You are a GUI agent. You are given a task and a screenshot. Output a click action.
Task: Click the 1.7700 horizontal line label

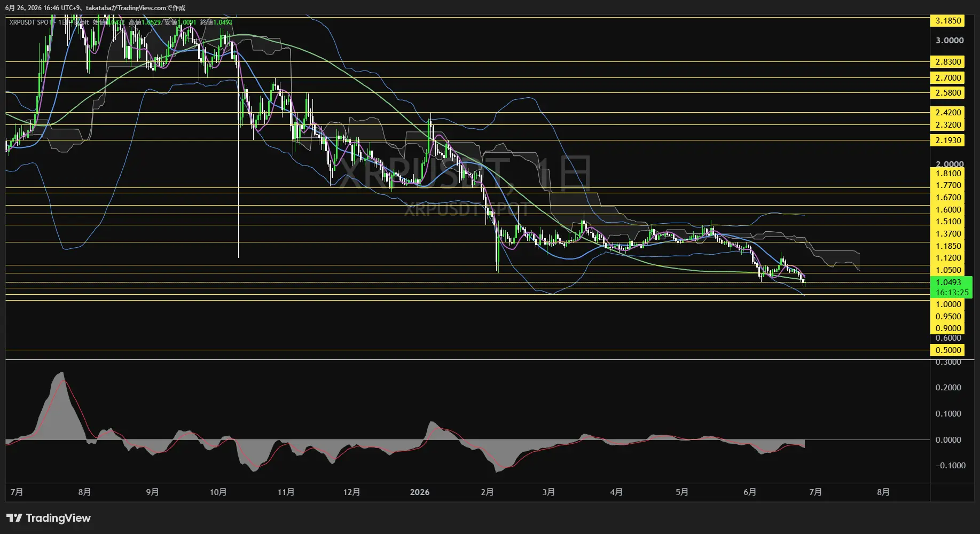tap(948, 185)
